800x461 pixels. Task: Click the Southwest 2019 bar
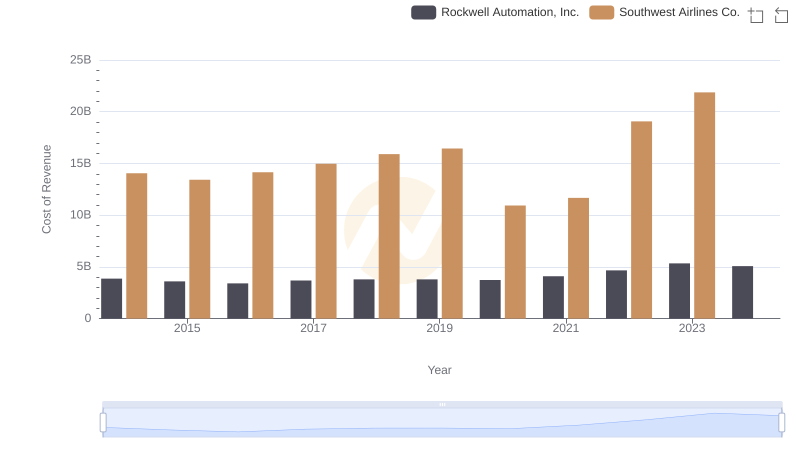452,234
